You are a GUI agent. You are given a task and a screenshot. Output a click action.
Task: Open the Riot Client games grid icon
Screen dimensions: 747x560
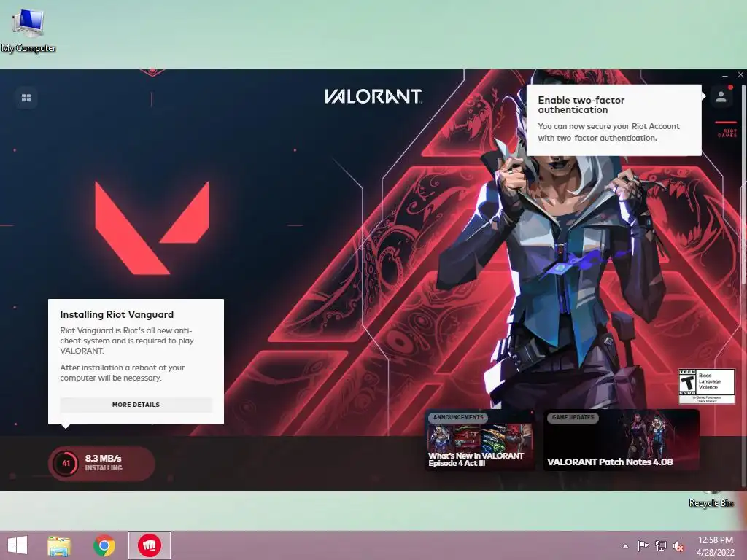[x=26, y=98]
